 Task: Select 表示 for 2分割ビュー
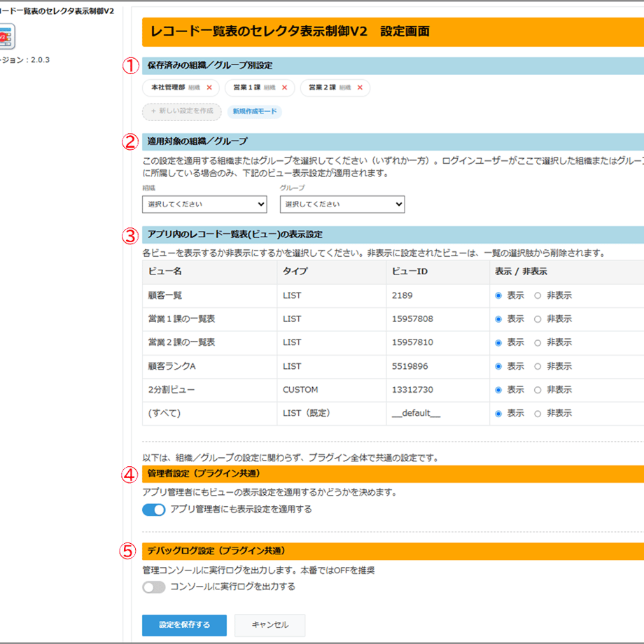click(498, 390)
